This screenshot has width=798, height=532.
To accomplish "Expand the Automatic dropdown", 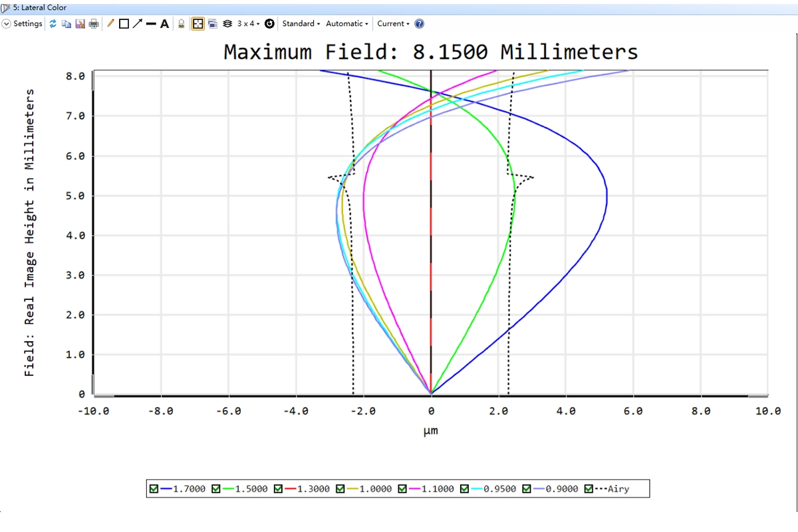I will pos(346,23).
